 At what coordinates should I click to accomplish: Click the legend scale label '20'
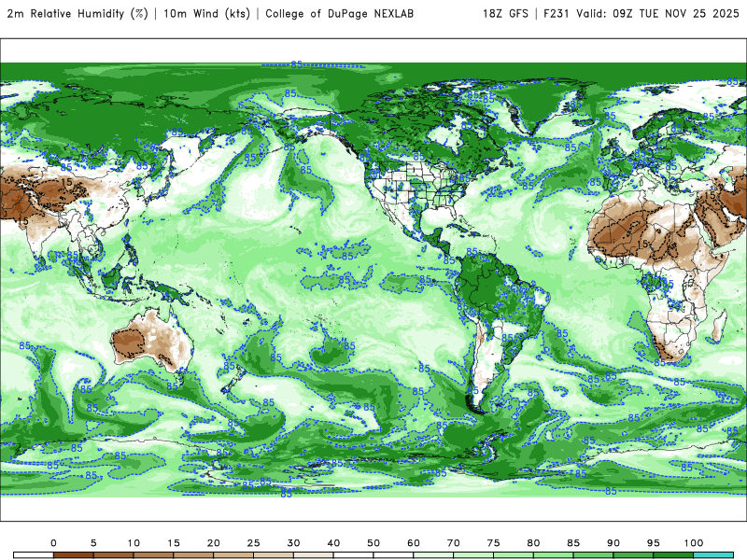214,543
